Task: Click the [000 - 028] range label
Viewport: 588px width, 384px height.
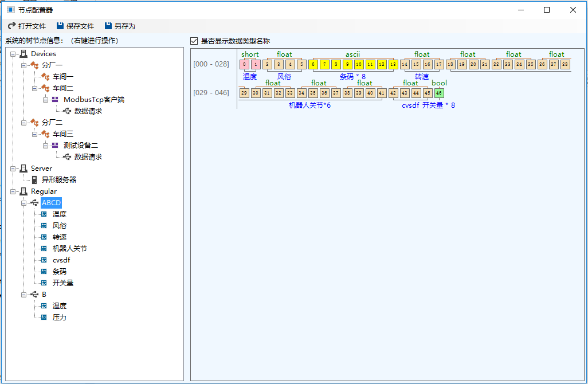Action: coord(211,64)
